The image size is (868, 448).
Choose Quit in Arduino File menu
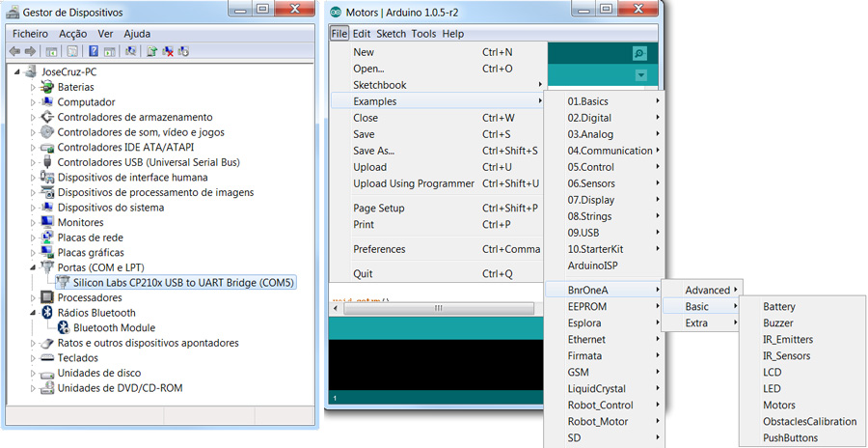click(x=437, y=273)
